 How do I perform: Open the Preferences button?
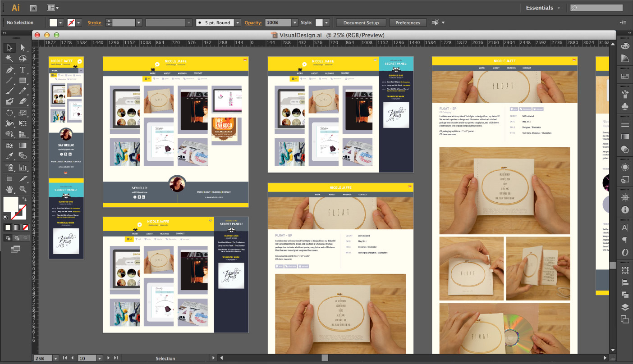click(408, 23)
